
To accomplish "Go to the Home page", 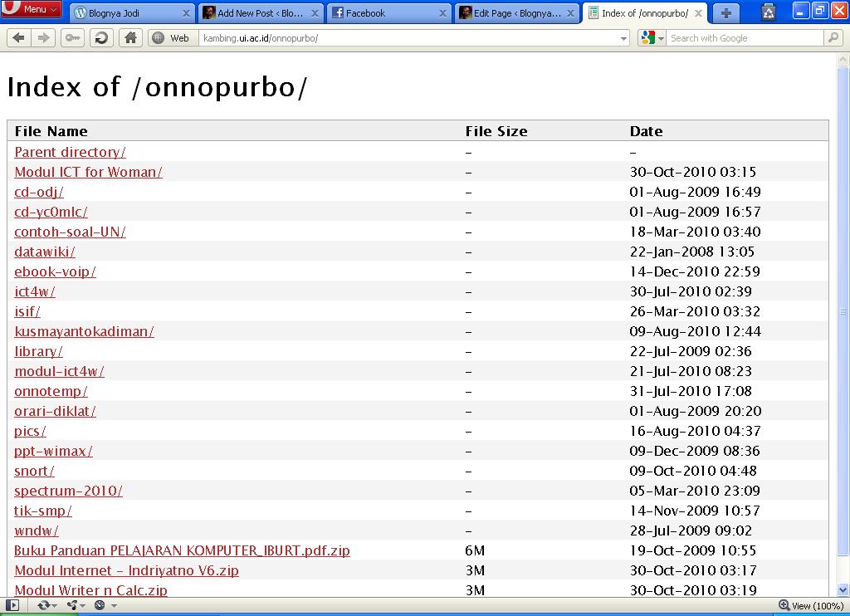I will coord(130,38).
